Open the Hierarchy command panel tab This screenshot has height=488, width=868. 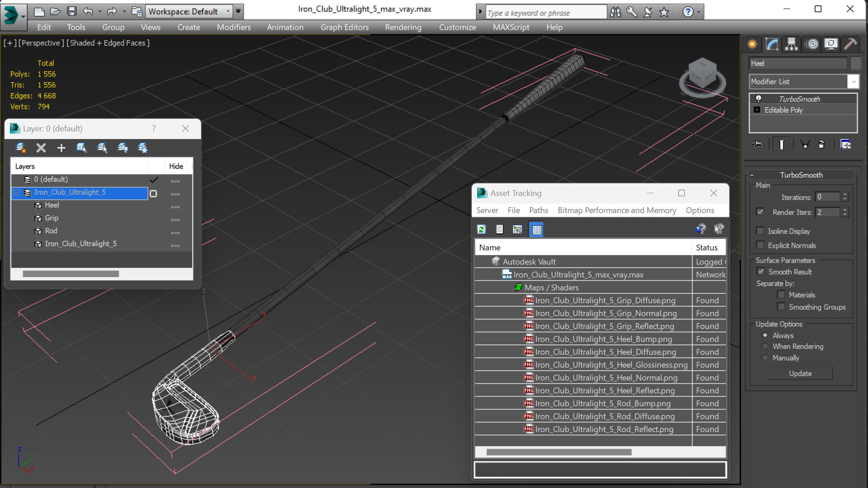pos(792,44)
